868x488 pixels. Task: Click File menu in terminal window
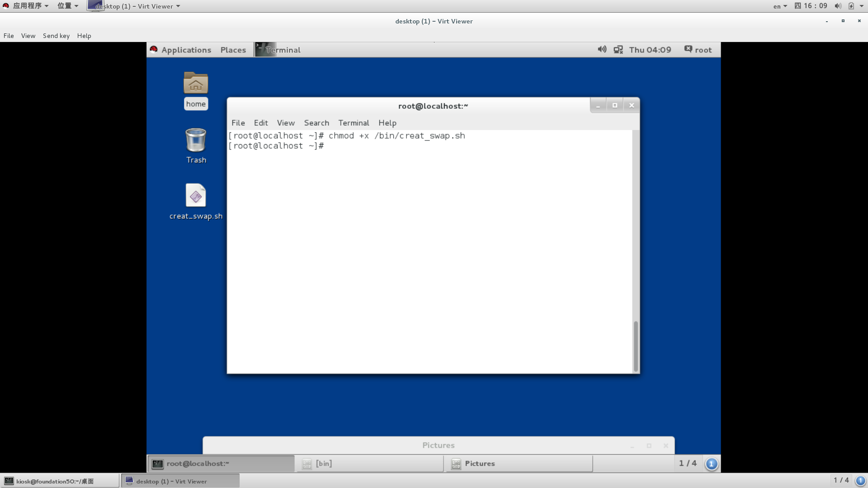[x=237, y=122]
